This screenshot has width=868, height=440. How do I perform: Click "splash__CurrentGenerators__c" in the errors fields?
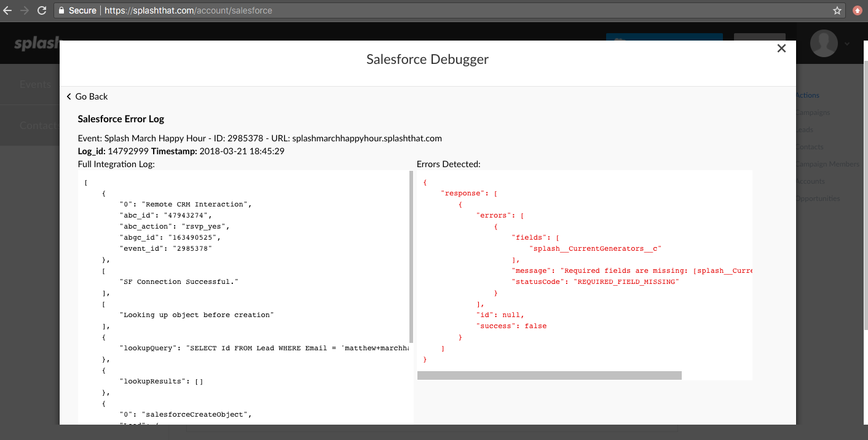(595, 249)
